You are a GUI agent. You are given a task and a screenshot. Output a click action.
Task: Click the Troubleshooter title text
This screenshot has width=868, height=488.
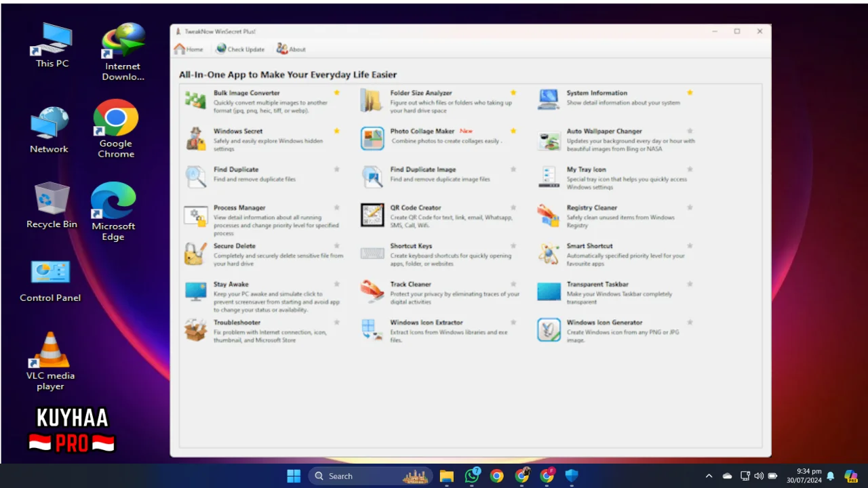click(x=237, y=323)
